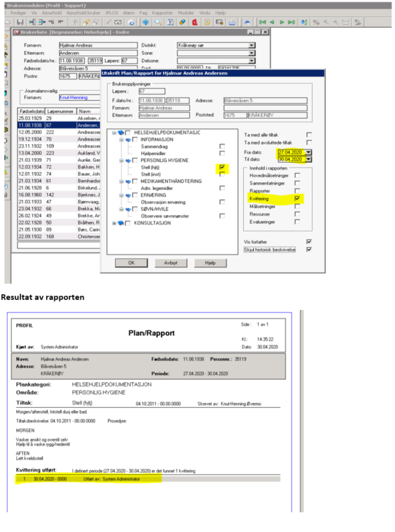This screenshot has width=395, height=532.
Task: Enable Ta med alle tiltak checkbox
Action: point(309,134)
